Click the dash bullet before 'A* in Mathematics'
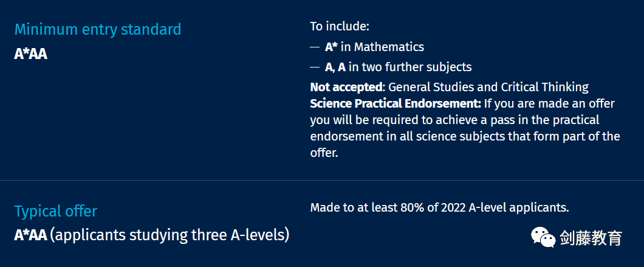 pyautogui.click(x=315, y=47)
